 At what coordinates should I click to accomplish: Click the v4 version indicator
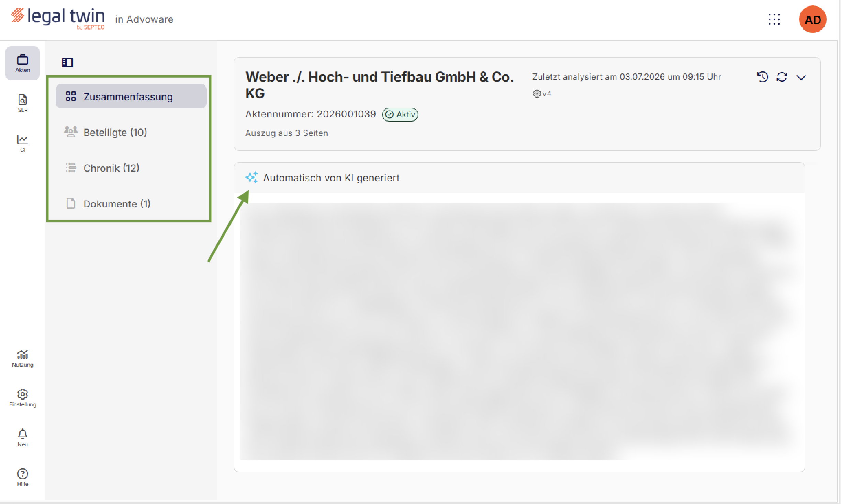[542, 94]
